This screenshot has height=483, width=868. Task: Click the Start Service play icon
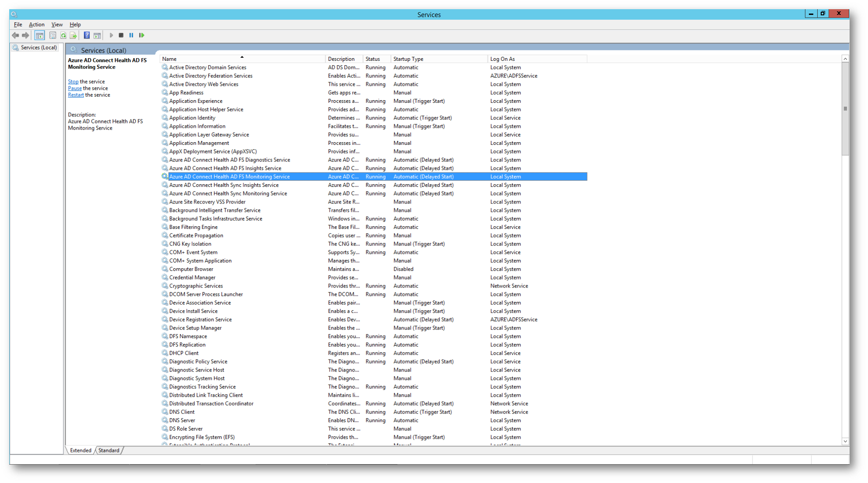pos(111,35)
